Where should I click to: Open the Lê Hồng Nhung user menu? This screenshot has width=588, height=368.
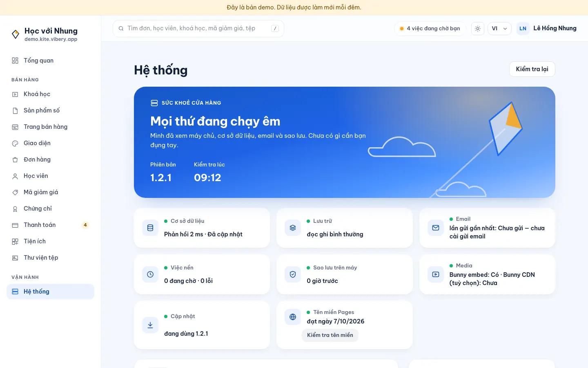(x=546, y=29)
